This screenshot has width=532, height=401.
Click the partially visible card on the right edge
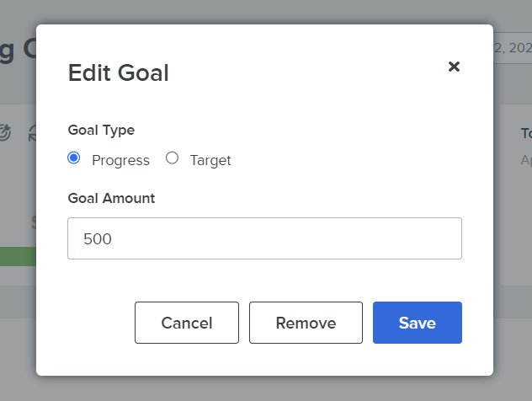[x=516, y=195]
